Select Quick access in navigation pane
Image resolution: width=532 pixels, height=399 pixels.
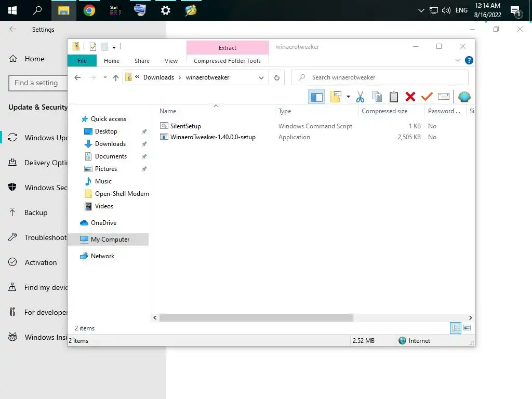(108, 119)
